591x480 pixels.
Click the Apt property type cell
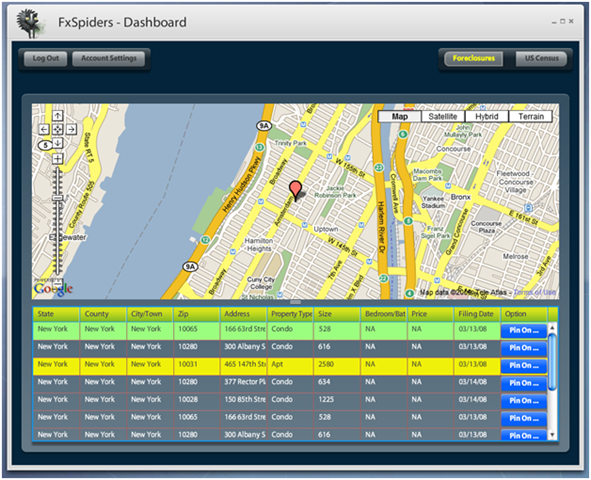(x=290, y=365)
